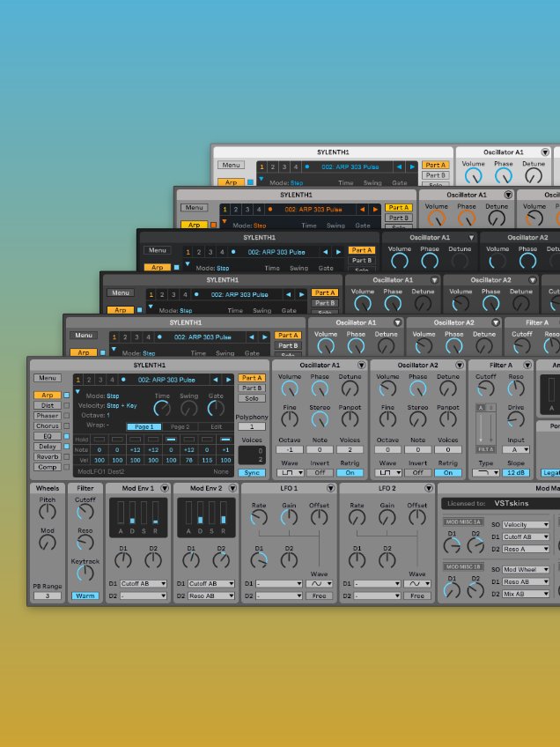The height and width of the screenshot is (747, 560).
Task: Open Filter A Type dropdown
Action: point(486,472)
